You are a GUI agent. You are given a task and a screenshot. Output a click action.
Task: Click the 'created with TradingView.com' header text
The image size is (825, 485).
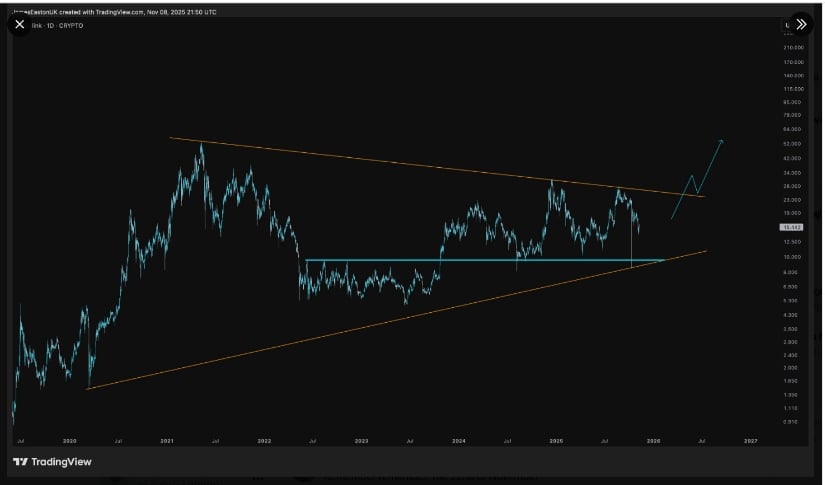point(115,12)
